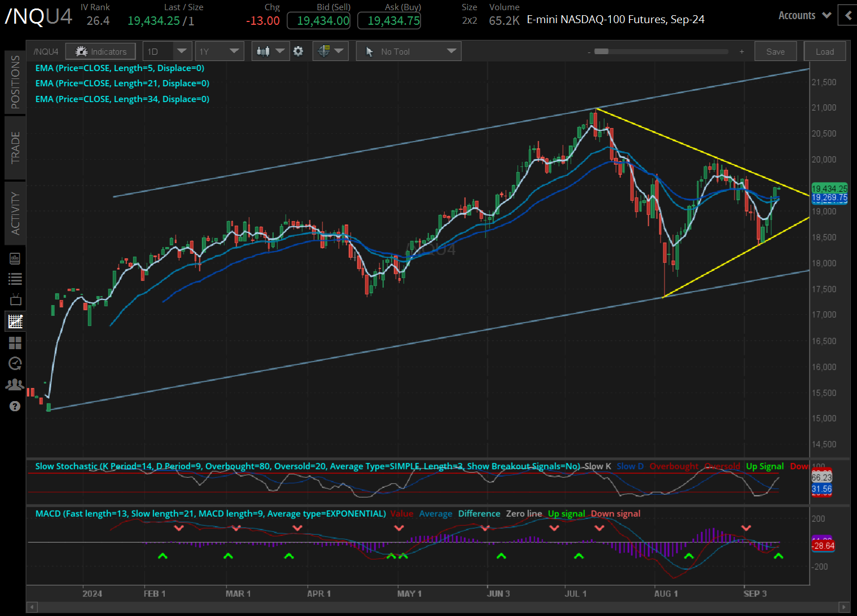Open the Help question mark icon

coord(15,406)
